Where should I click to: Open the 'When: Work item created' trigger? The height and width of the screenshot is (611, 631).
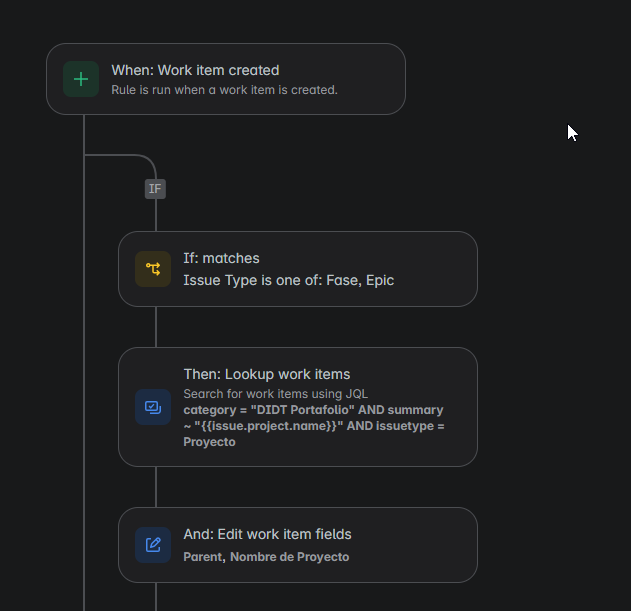tap(226, 79)
